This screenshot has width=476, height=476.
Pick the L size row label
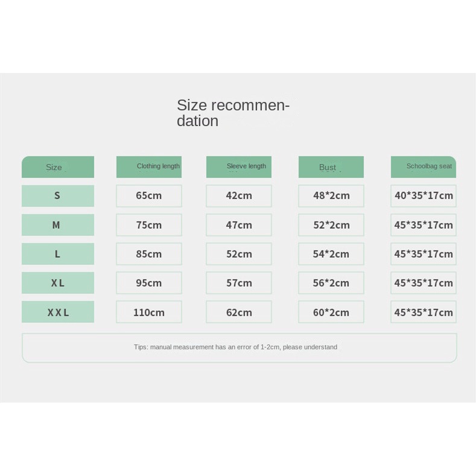(x=58, y=254)
